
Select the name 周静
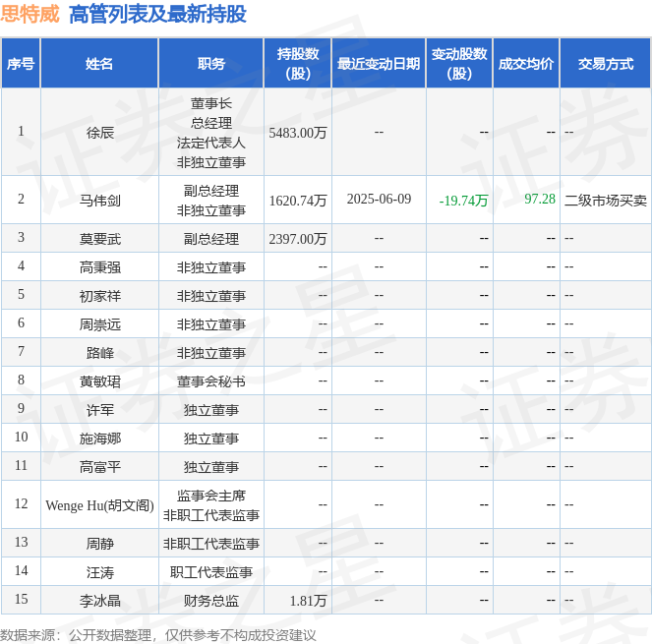99,544
